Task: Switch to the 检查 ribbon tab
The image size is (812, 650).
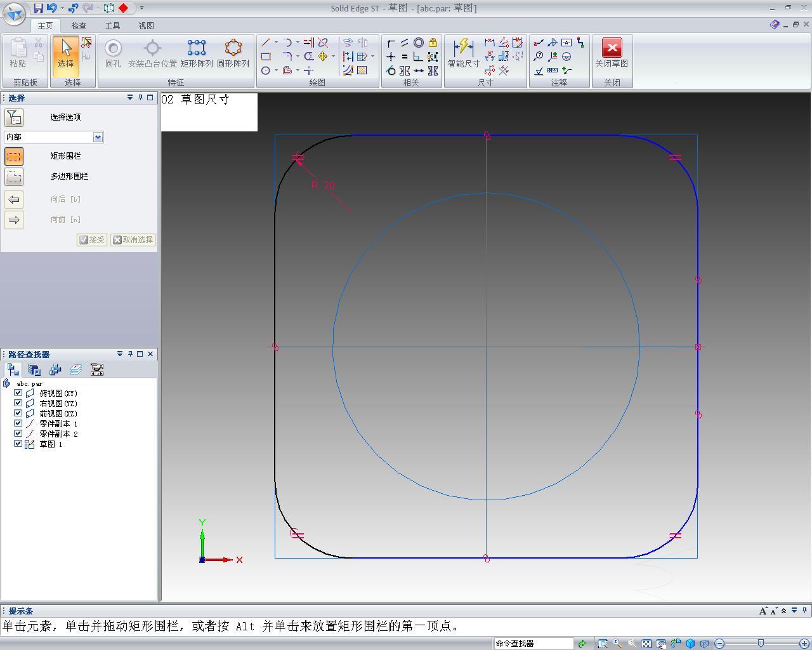Action: (79, 26)
